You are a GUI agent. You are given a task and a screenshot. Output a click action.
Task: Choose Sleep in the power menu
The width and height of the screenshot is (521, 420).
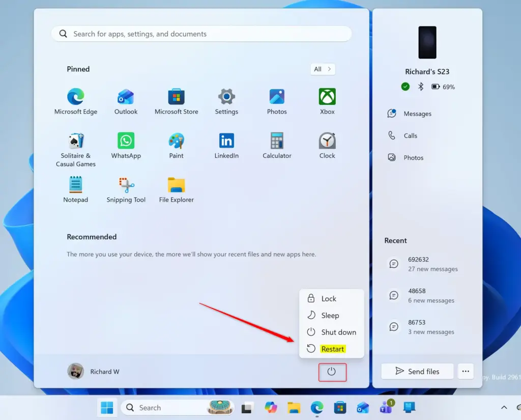[332, 315]
